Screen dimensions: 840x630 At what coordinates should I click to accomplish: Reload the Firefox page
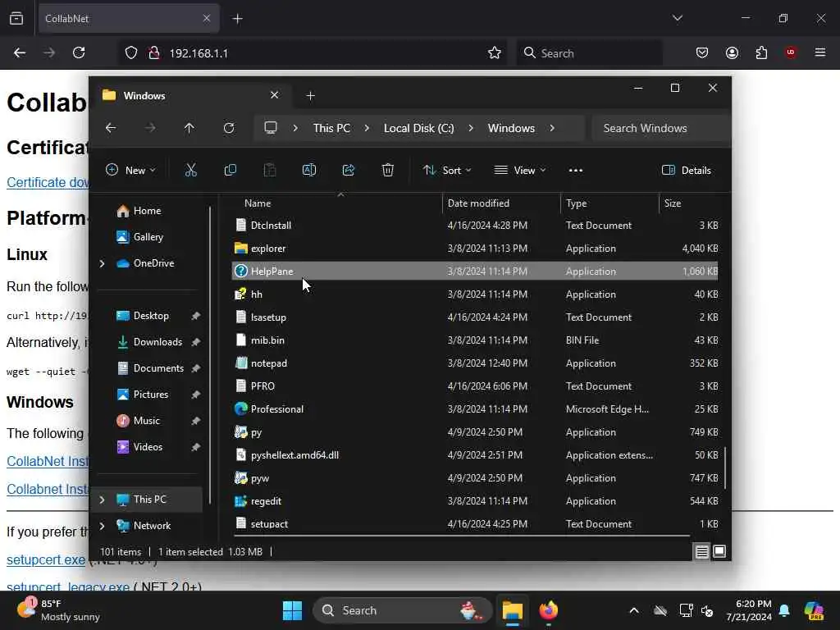79,52
